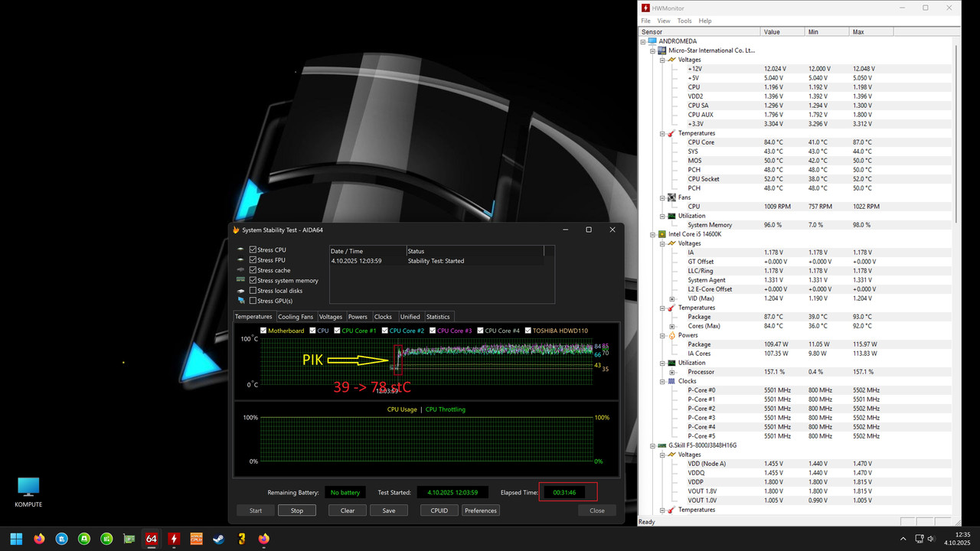
Task: Open the first Firefox icon on the taskbar
Action: pyautogui.click(x=39, y=539)
